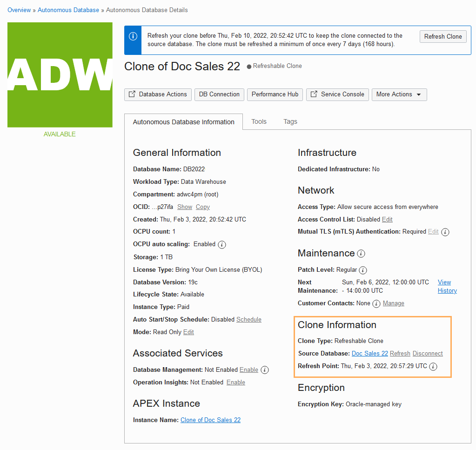Click info icon beside mTLS Authentication
This screenshot has width=476, height=450.
click(x=445, y=232)
